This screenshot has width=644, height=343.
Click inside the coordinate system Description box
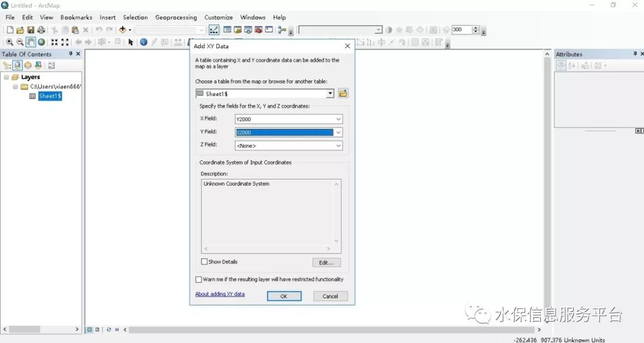pos(271,216)
